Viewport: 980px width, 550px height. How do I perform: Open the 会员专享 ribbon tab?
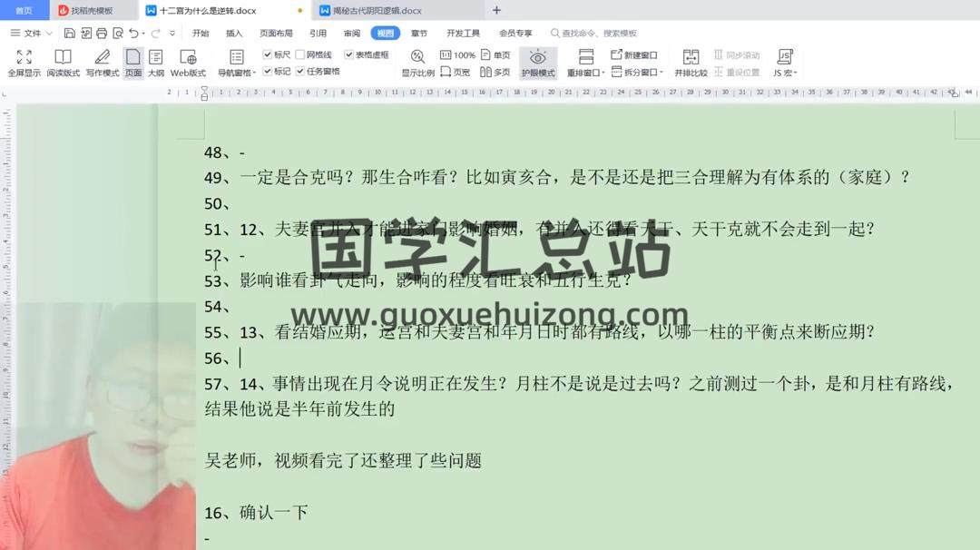515,33
